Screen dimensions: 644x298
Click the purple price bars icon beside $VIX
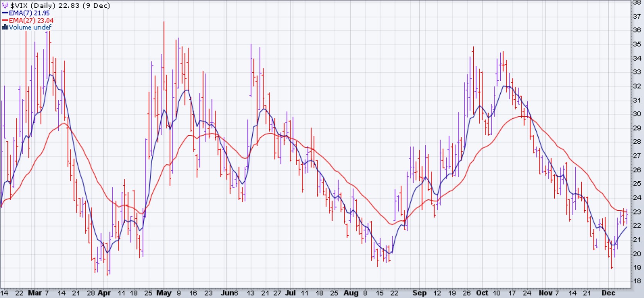(x=5, y=6)
